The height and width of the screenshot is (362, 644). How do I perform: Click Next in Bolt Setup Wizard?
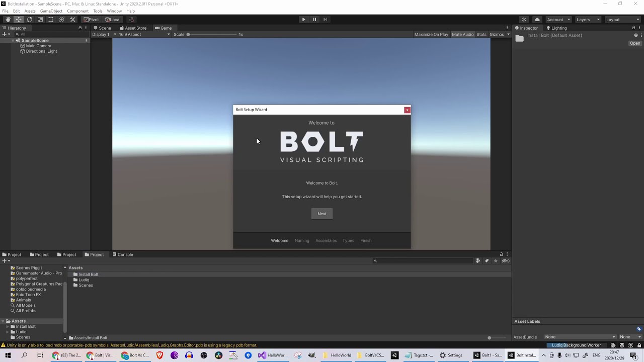[322, 214]
